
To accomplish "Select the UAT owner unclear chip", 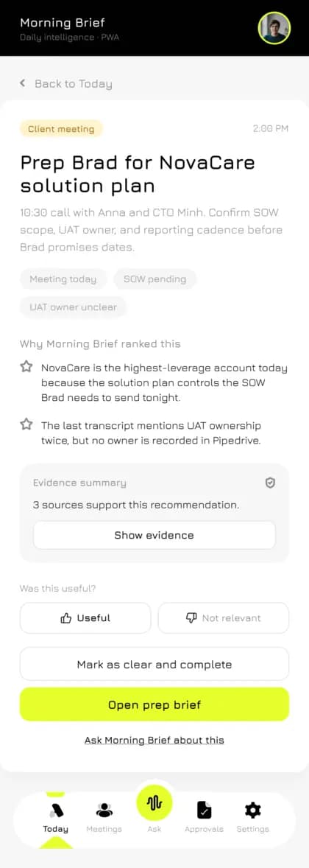I will tap(73, 307).
